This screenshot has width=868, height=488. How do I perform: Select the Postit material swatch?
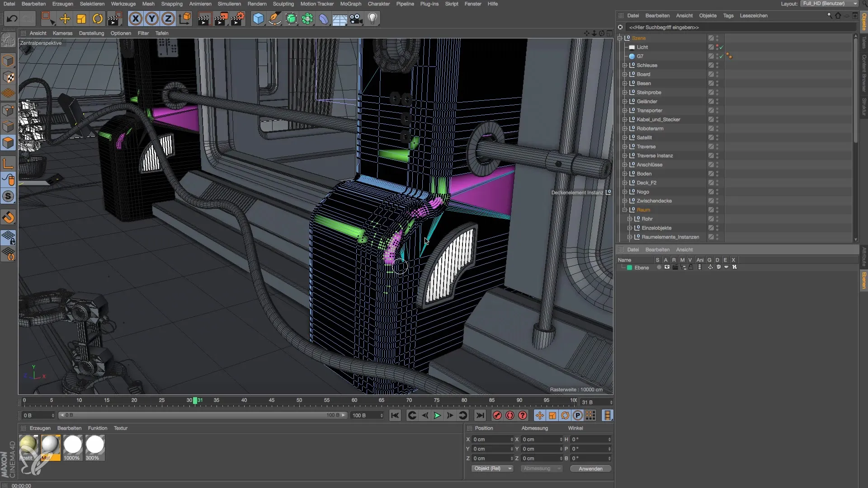coord(28,448)
